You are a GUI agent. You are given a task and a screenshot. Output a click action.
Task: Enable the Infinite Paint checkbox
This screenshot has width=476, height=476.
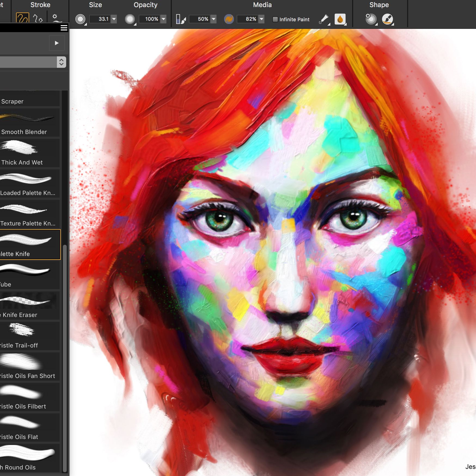[276, 19]
